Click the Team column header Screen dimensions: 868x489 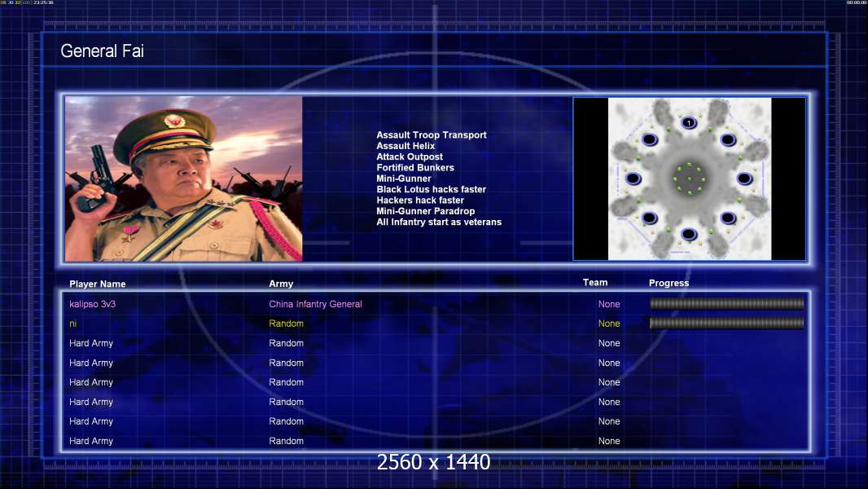[595, 283]
